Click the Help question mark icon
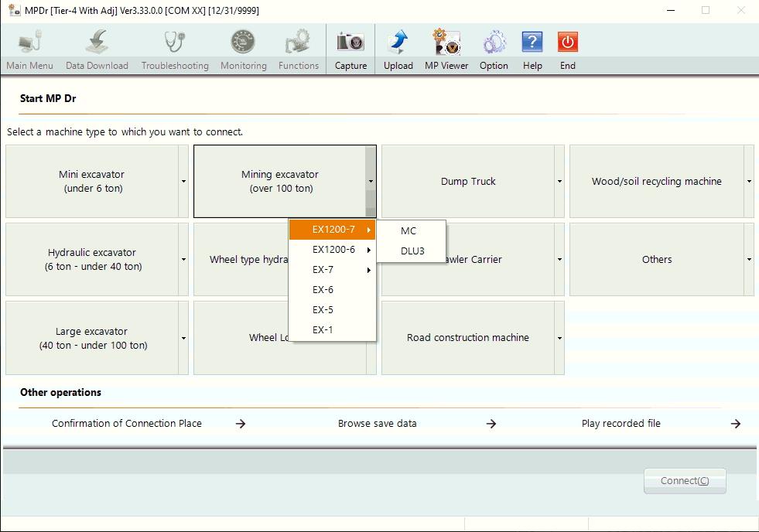The height and width of the screenshot is (532, 759). (532, 43)
